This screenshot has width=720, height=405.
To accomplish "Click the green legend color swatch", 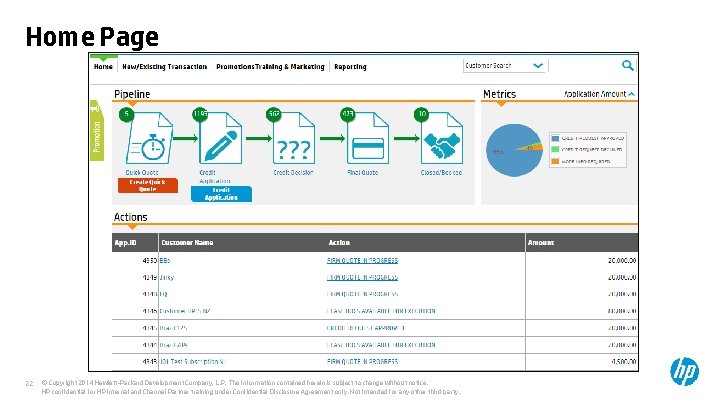I will click(555, 150).
